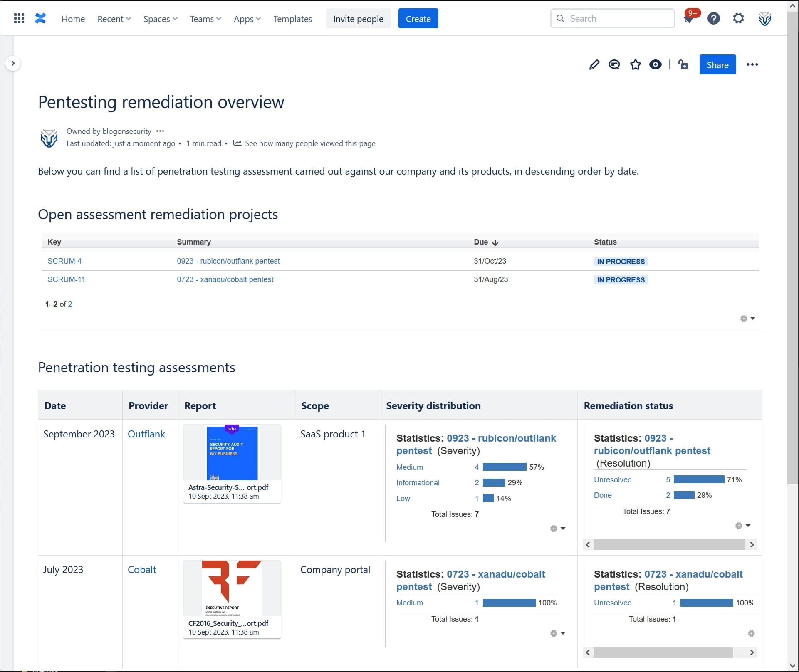The height and width of the screenshot is (672, 799).
Task: Click the Confluence logo in the top bar
Action: pyautogui.click(x=40, y=18)
